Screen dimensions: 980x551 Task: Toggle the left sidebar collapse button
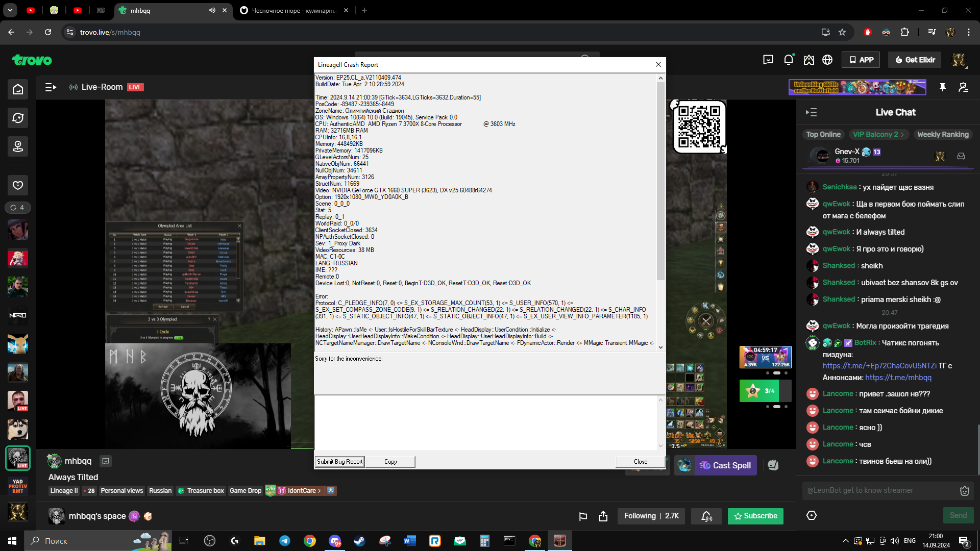[51, 87]
